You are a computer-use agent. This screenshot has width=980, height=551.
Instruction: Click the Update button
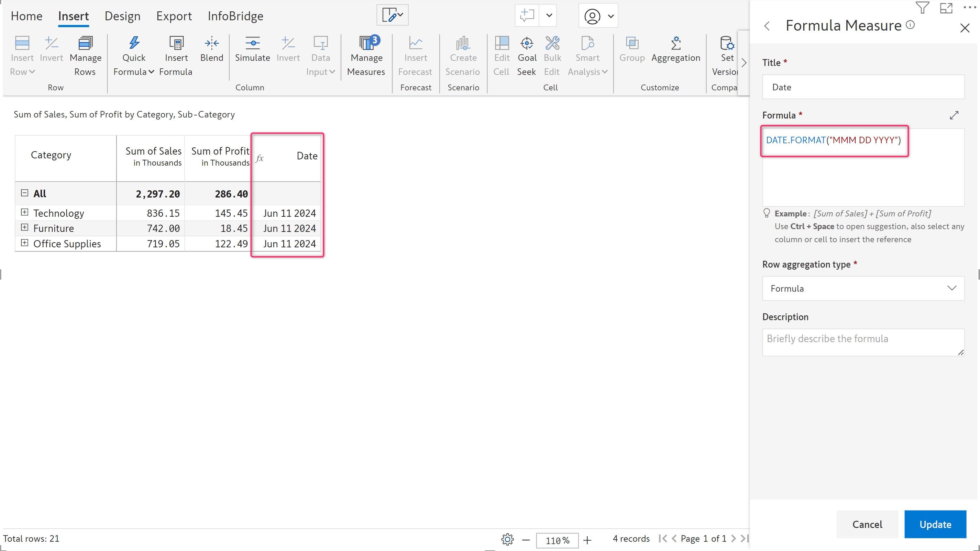pyautogui.click(x=935, y=524)
